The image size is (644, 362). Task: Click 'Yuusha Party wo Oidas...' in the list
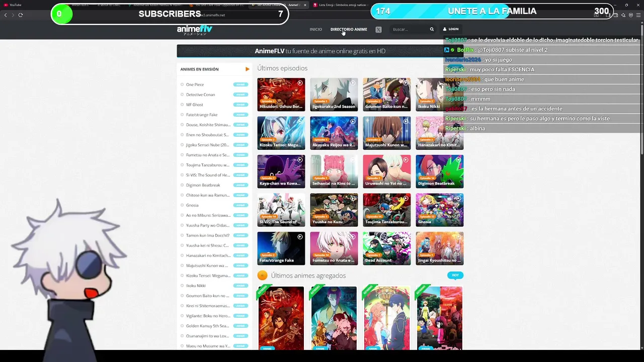pyautogui.click(x=208, y=225)
